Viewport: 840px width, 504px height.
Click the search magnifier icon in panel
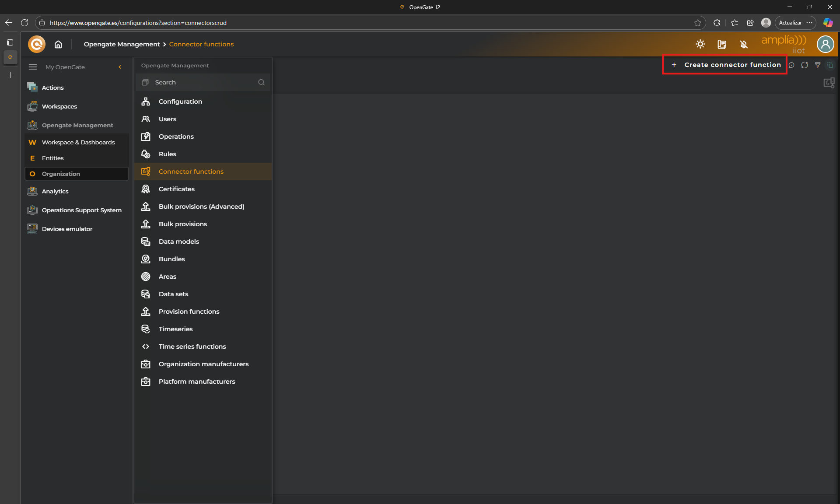(x=261, y=82)
